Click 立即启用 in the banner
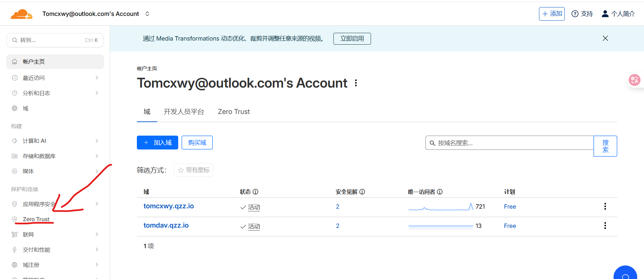Viewport: 644px width, 279px height. [352, 39]
